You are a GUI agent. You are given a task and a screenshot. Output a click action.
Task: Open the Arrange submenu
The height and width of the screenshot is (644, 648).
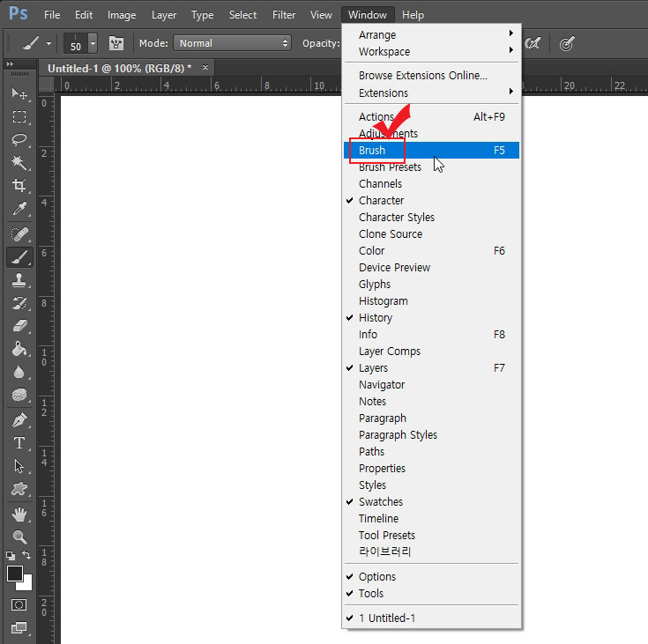tap(431, 34)
